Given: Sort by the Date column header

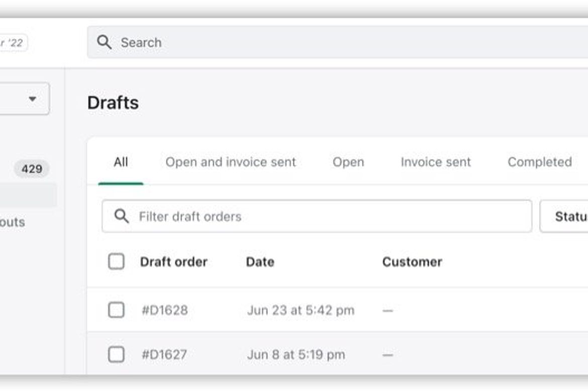Looking at the screenshot, I should [x=260, y=262].
